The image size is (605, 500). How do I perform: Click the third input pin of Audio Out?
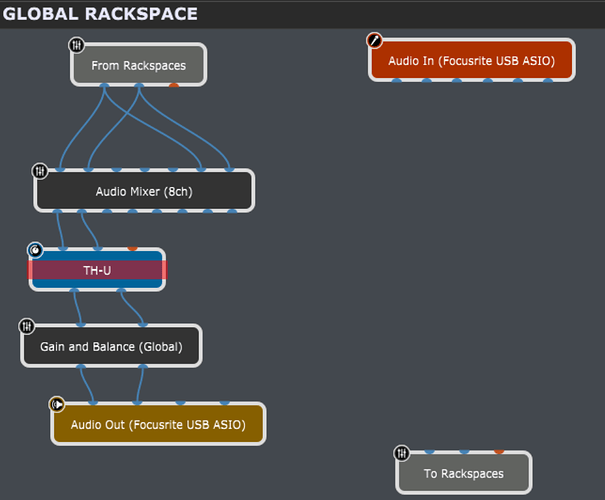click(181, 402)
